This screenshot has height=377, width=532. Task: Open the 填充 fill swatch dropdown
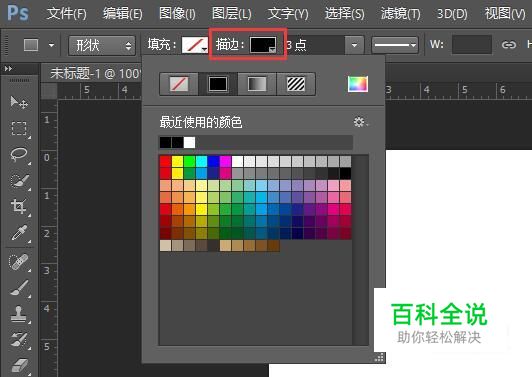tap(195, 45)
